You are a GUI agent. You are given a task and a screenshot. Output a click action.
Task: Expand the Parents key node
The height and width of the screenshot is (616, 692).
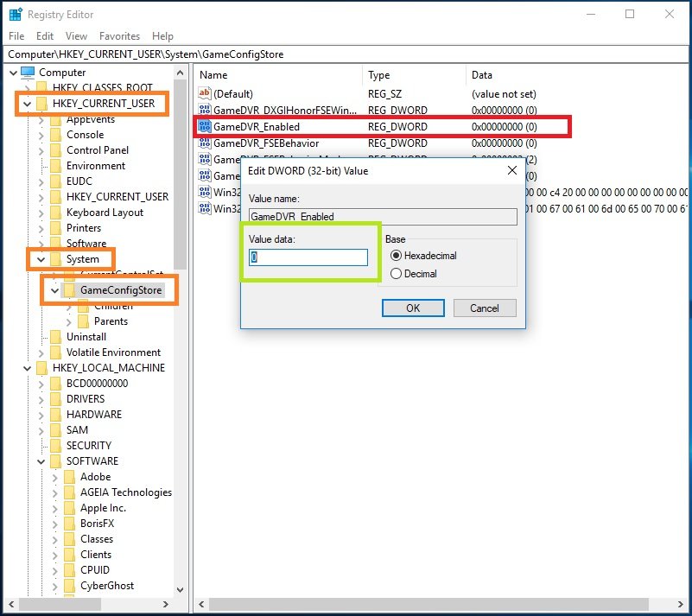(68, 321)
